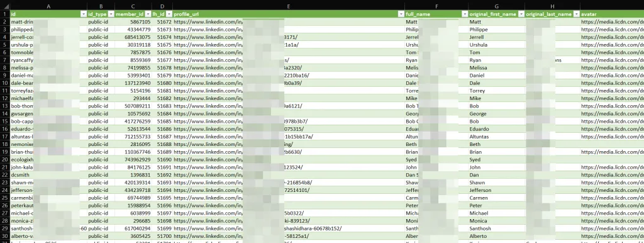Viewport: 644px width, 243px height.
Task: Click first name cell Melissa
Action: [497, 67]
